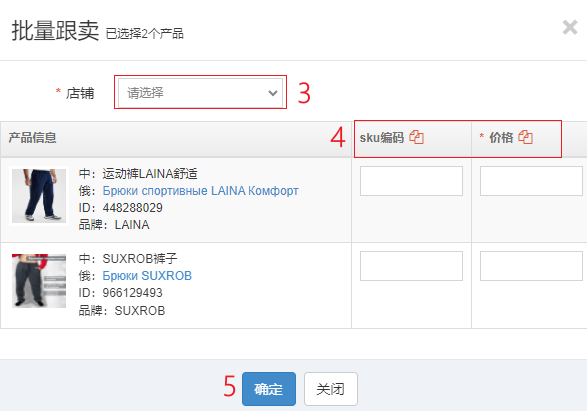
Task: Click the copy icon beside sku编码
Action: coord(416,137)
